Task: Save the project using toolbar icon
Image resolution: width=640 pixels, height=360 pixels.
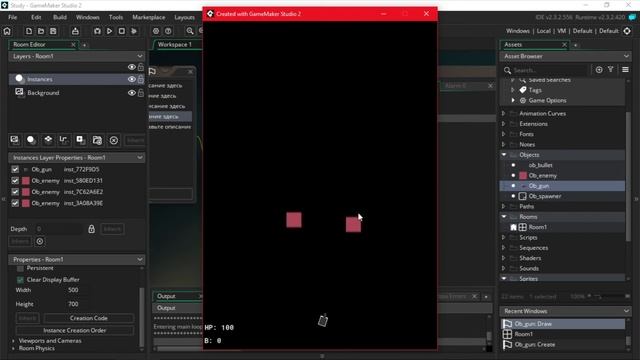Action: (53, 31)
